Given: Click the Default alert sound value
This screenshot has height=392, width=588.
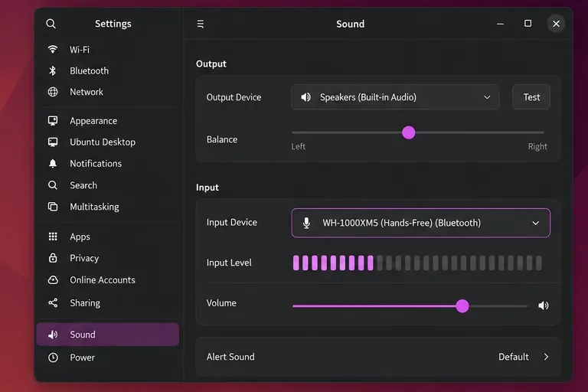Looking at the screenshot, I should (x=514, y=357).
